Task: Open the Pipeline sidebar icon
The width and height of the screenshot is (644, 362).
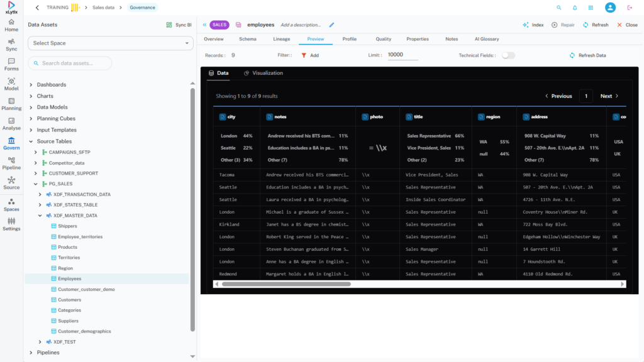Action: pyautogui.click(x=11, y=163)
